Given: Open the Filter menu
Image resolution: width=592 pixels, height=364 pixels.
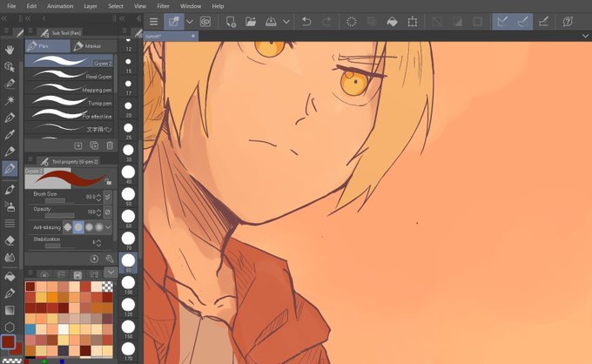Looking at the screenshot, I should [163, 6].
